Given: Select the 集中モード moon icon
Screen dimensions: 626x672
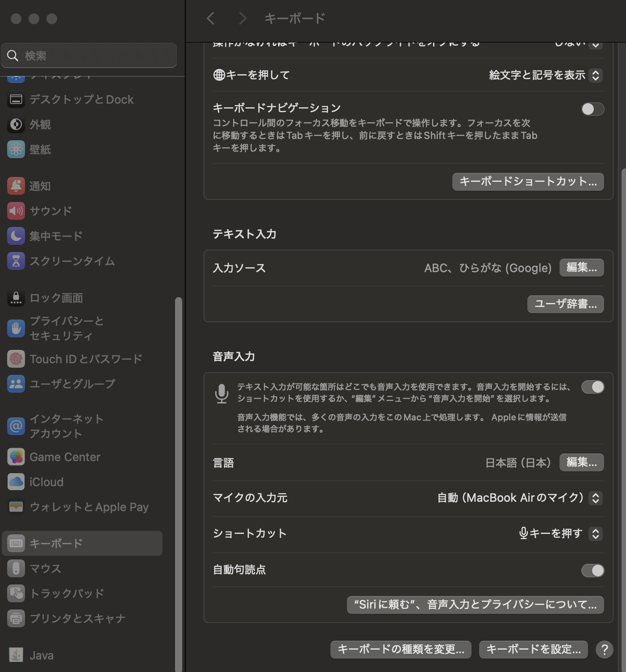Looking at the screenshot, I should (x=16, y=236).
